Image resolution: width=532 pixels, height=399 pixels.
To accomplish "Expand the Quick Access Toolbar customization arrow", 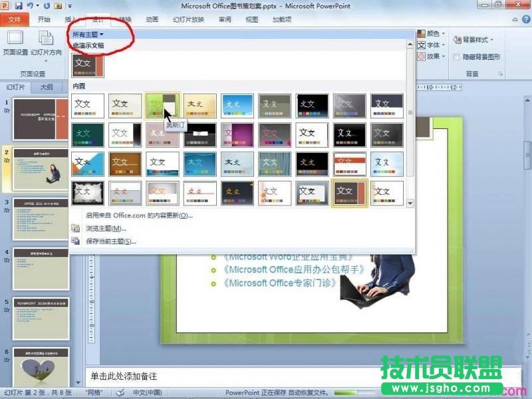I will point(69,6).
